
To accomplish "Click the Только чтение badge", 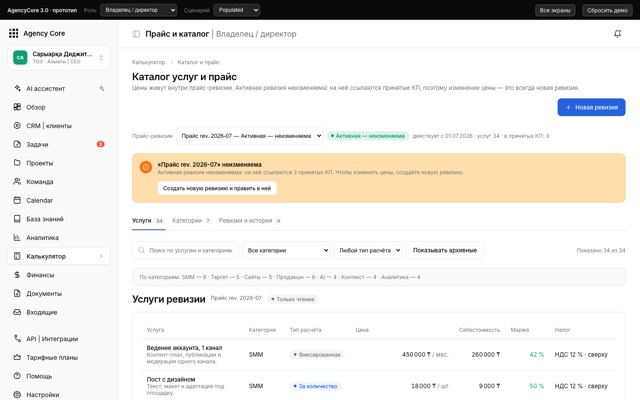I will pyautogui.click(x=293, y=299).
